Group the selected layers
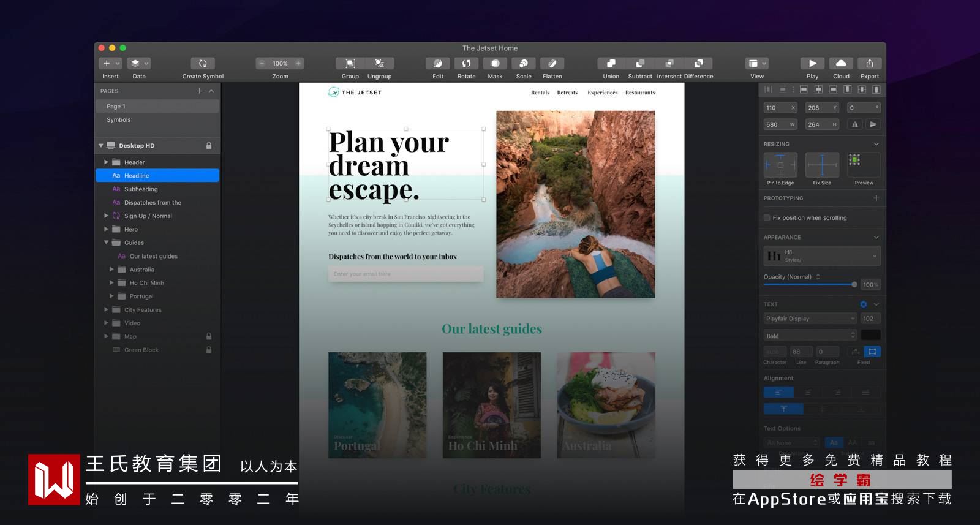The width and height of the screenshot is (980, 525). 350,63
